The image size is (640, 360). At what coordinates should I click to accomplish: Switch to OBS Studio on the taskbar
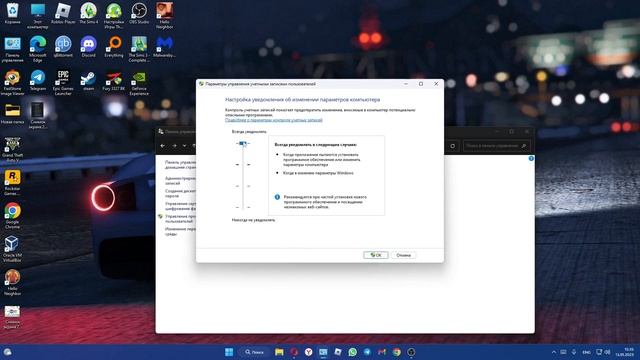pyautogui.click(x=411, y=352)
